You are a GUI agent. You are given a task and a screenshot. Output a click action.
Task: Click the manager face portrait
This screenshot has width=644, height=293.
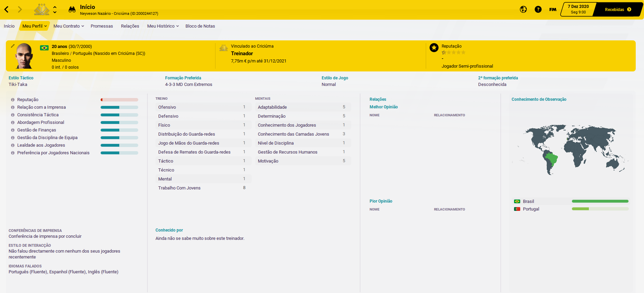click(24, 56)
